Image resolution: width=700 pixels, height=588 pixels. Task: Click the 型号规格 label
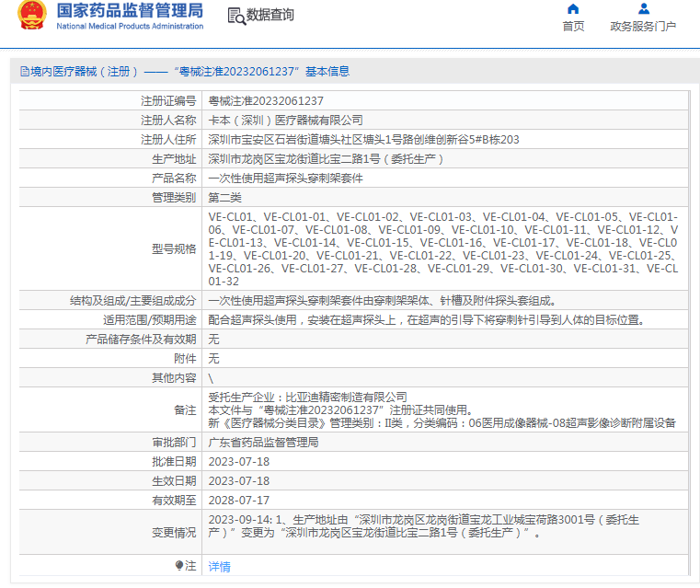174,249
